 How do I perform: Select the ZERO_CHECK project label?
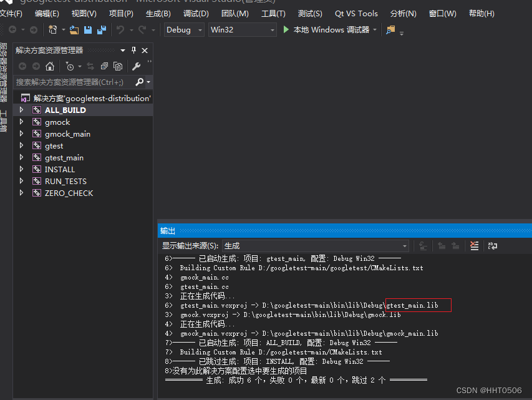pyautogui.click(x=69, y=193)
